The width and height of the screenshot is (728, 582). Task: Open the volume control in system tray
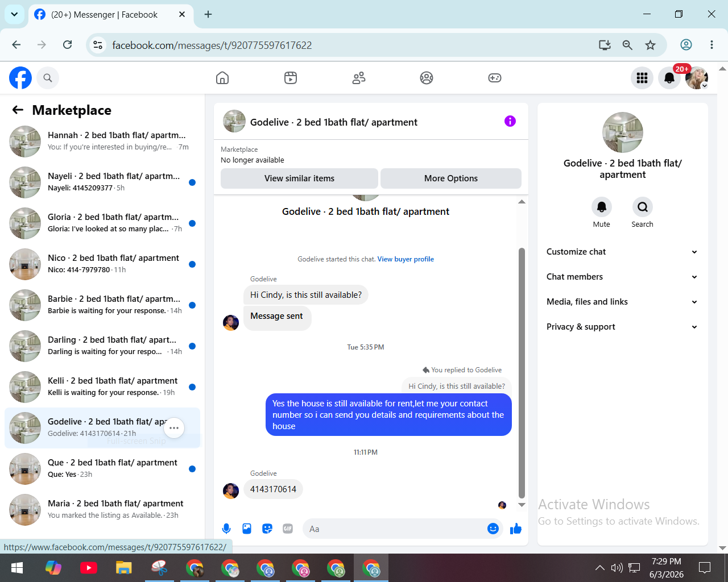[x=617, y=568]
